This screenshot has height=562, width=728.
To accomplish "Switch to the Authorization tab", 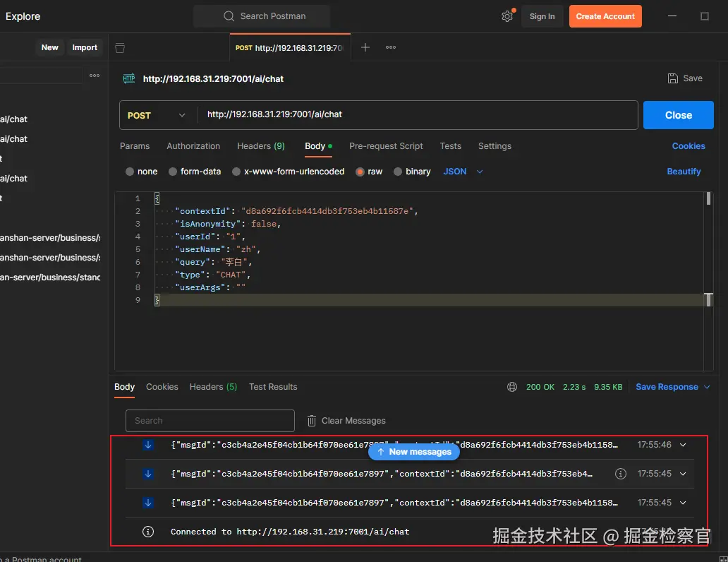I will point(193,146).
